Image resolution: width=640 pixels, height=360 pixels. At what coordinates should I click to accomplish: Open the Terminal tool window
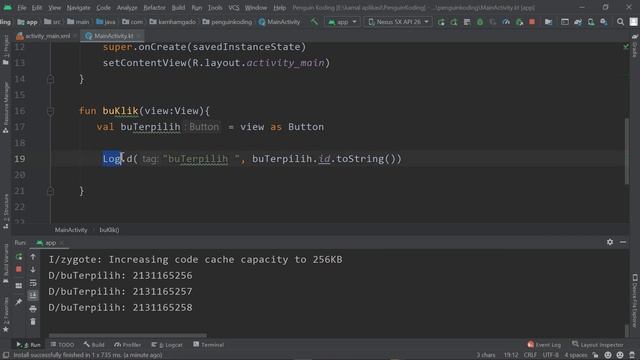pyautogui.click(x=209, y=345)
